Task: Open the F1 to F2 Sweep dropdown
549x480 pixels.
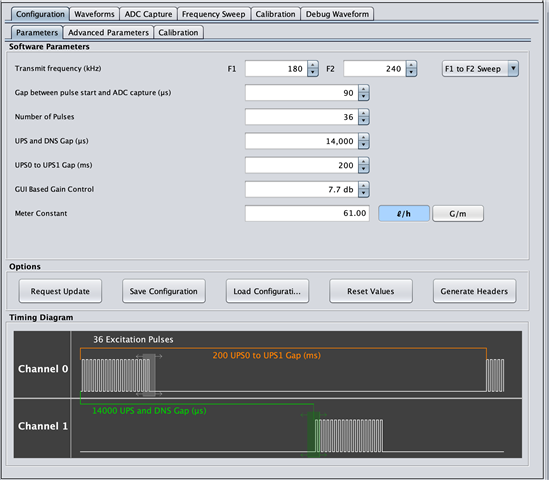Action: pos(480,69)
